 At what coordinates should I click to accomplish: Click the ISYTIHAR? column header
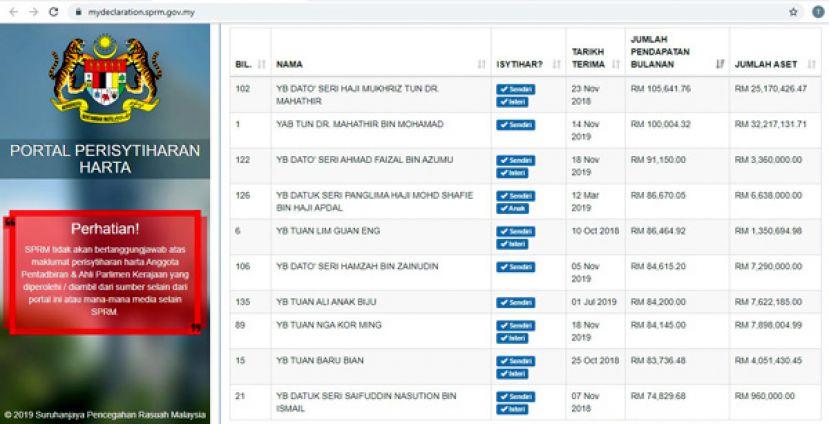pyautogui.click(x=520, y=64)
